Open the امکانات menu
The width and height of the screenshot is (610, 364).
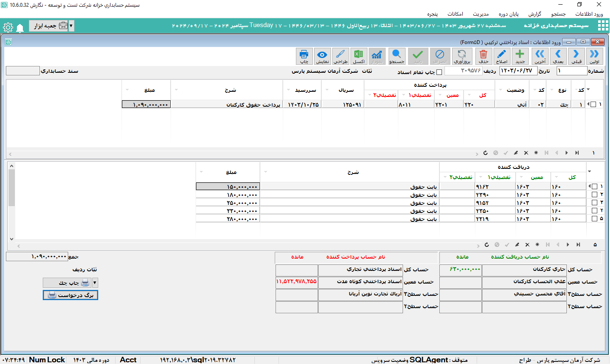[x=455, y=14]
